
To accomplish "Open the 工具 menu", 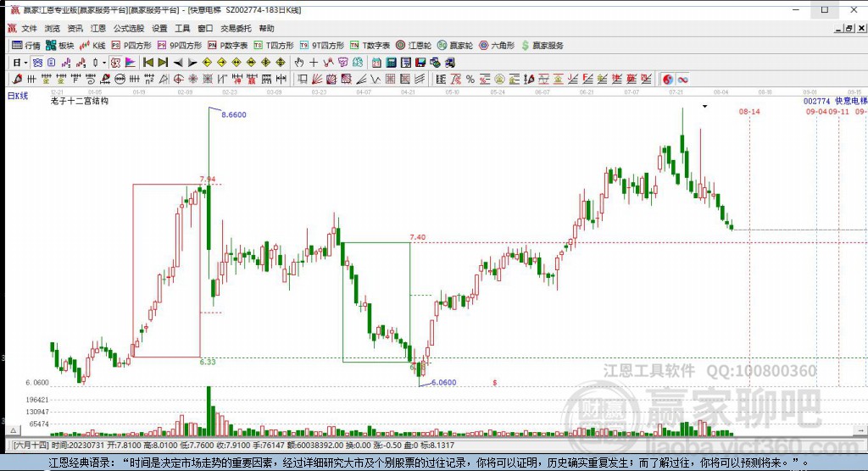I will (182, 28).
